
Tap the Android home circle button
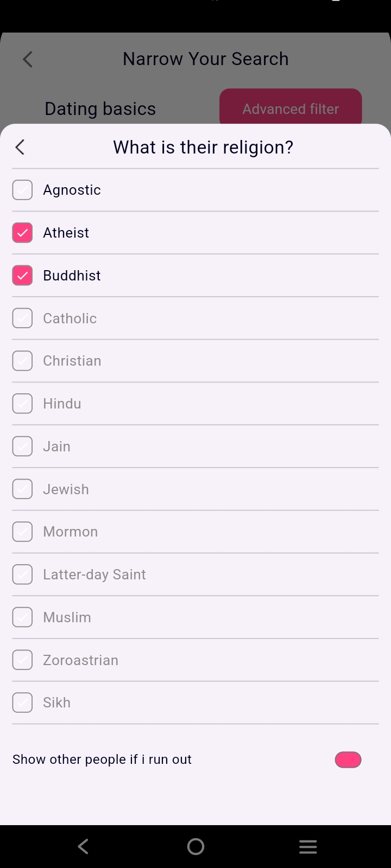[x=195, y=846]
